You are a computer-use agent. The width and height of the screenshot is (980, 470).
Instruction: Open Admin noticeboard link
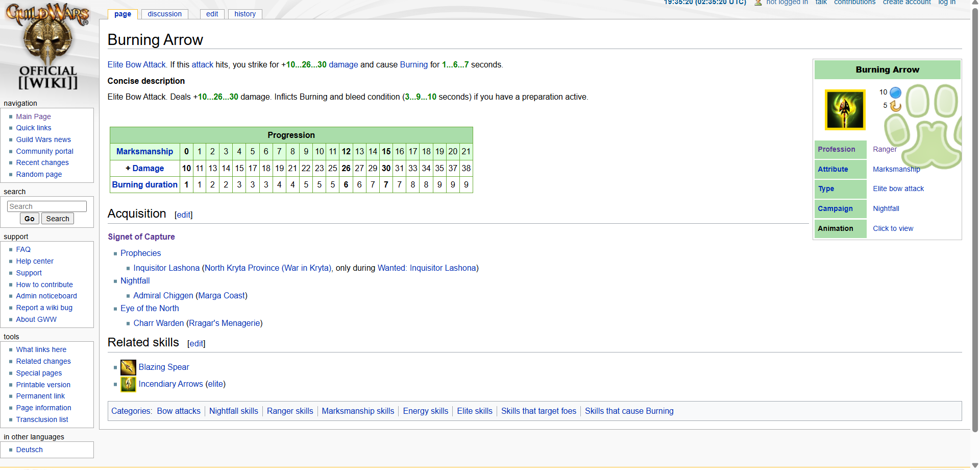(46, 296)
